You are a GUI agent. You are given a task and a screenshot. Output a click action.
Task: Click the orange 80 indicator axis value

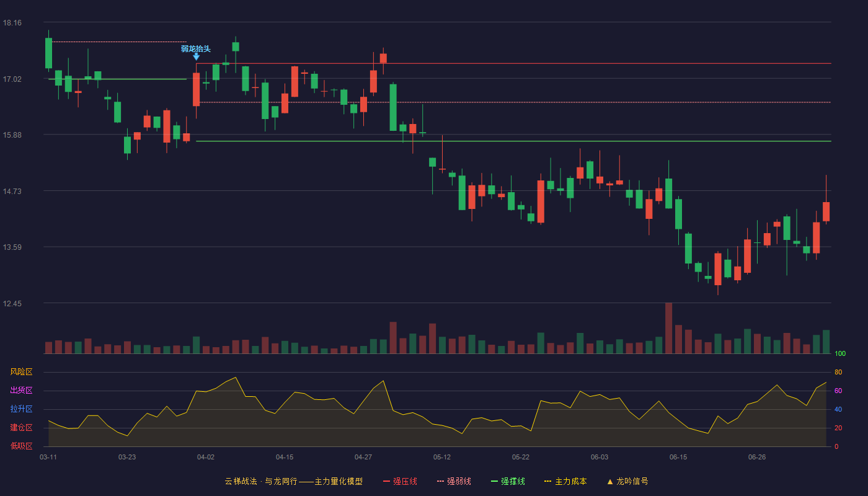click(x=838, y=372)
